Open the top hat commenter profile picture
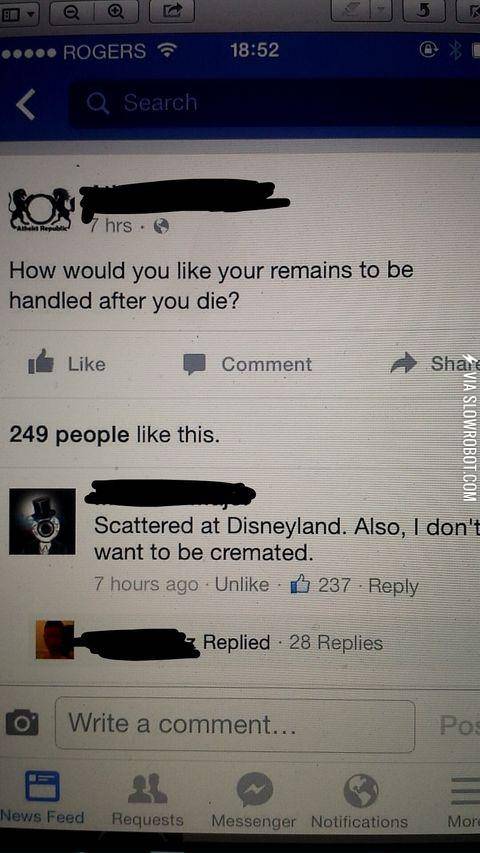480x853 pixels. (x=42, y=521)
